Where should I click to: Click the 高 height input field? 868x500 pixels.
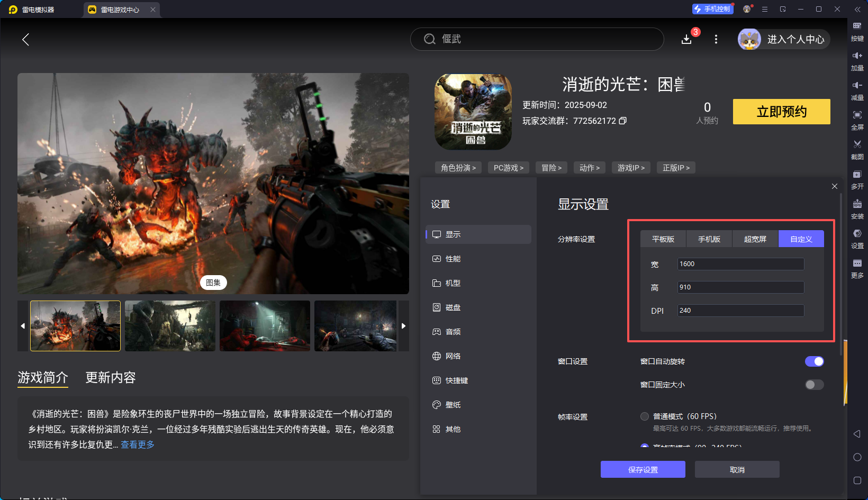pos(741,287)
